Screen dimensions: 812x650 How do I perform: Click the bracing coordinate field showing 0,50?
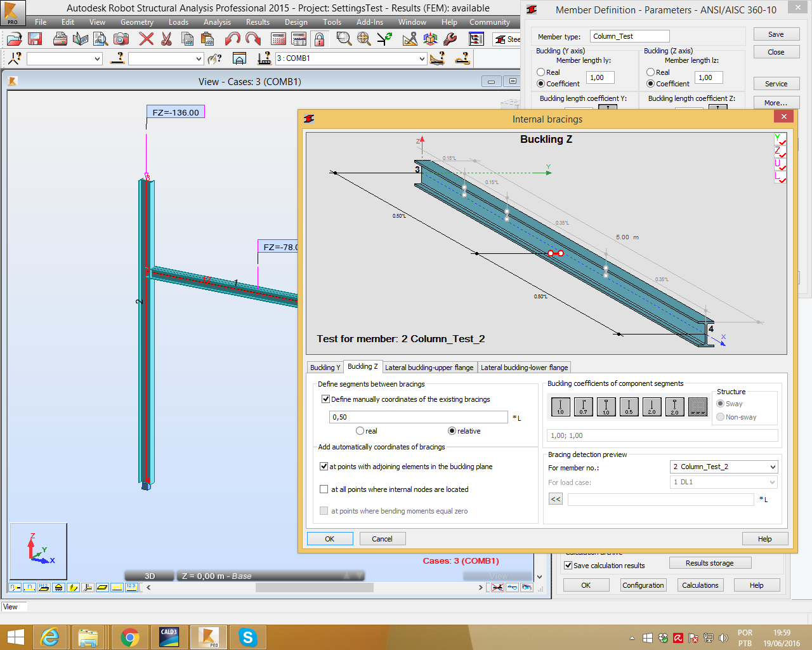[x=419, y=417]
